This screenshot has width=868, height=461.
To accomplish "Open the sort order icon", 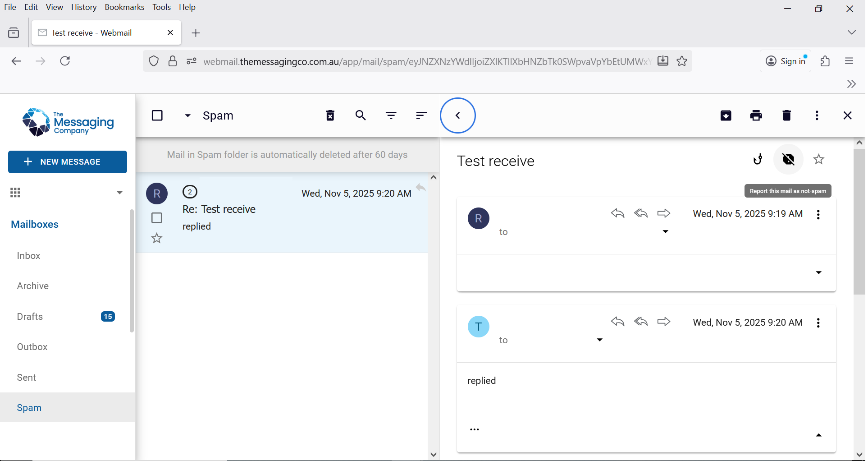I will (421, 115).
